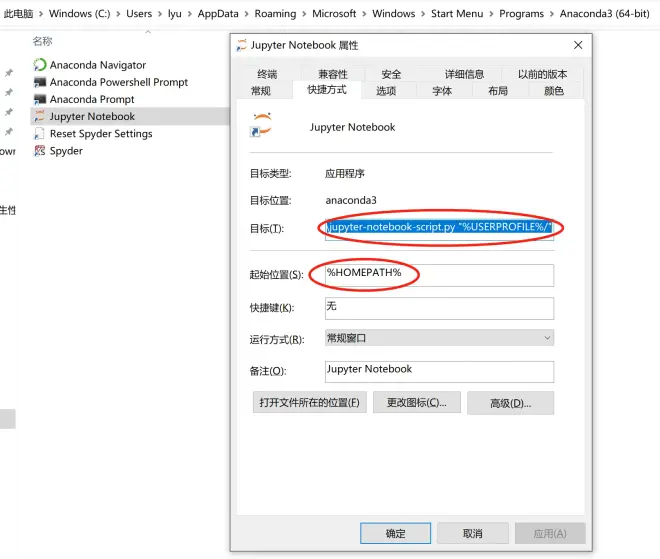Click the large Jupyter shortcut icon in dialog
This screenshot has height=559, width=660.
point(262,127)
